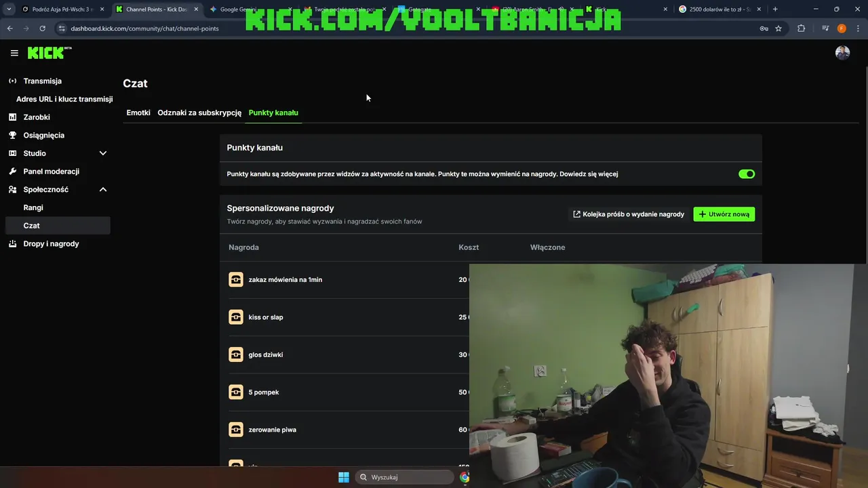The image size is (868, 488).
Task: Click the Panel moderacji wrench icon
Action: [12, 171]
